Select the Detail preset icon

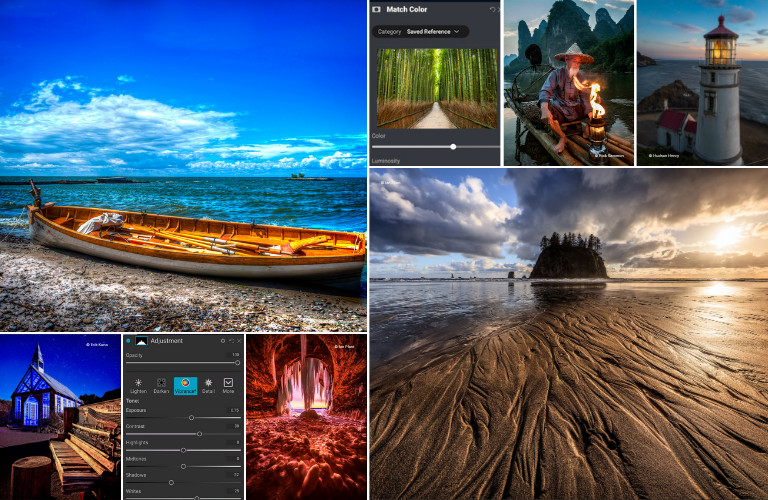point(208,385)
